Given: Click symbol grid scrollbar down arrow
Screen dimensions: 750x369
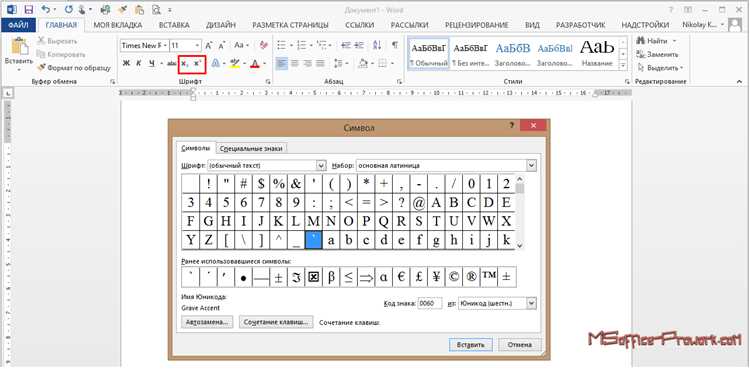Looking at the screenshot, I should pos(520,246).
